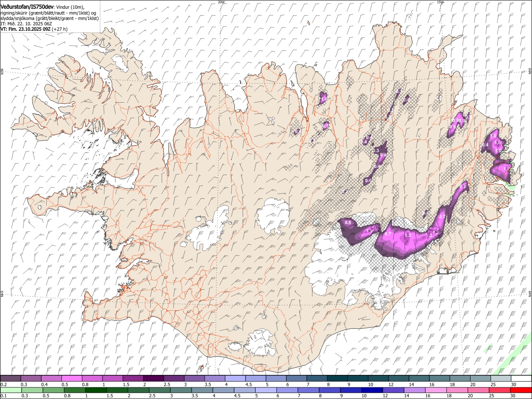
Task: Select the lower legend swatch between 4 and 4.5
Action: 223,390
